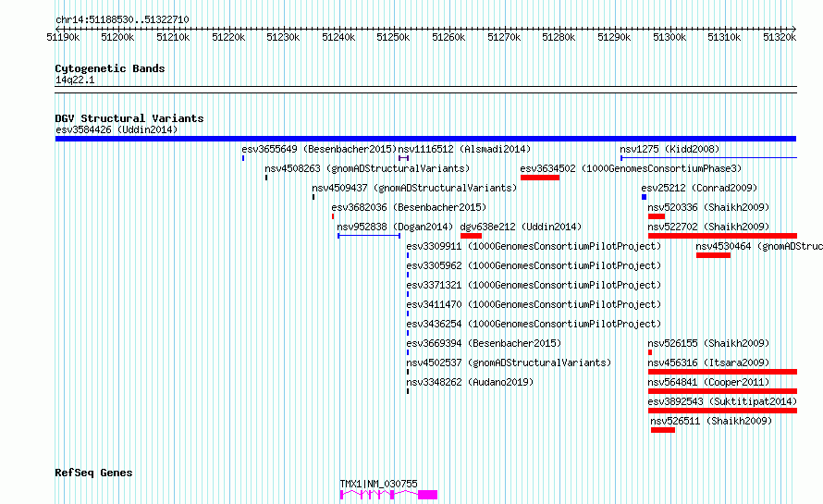Select nsv4530464 gnomAD variant label

tap(759, 246)
